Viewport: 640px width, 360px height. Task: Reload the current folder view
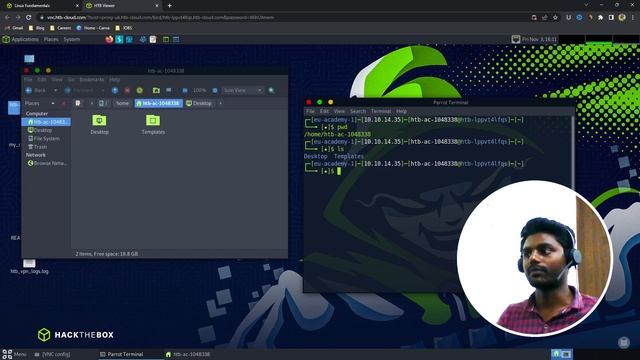pyautogui.click(x=140, y=90)
